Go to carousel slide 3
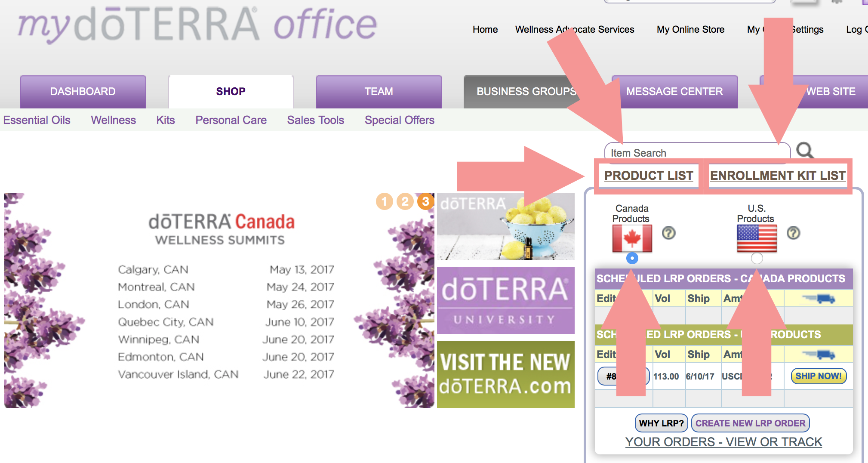868x463 pixels. pos(425,201)
